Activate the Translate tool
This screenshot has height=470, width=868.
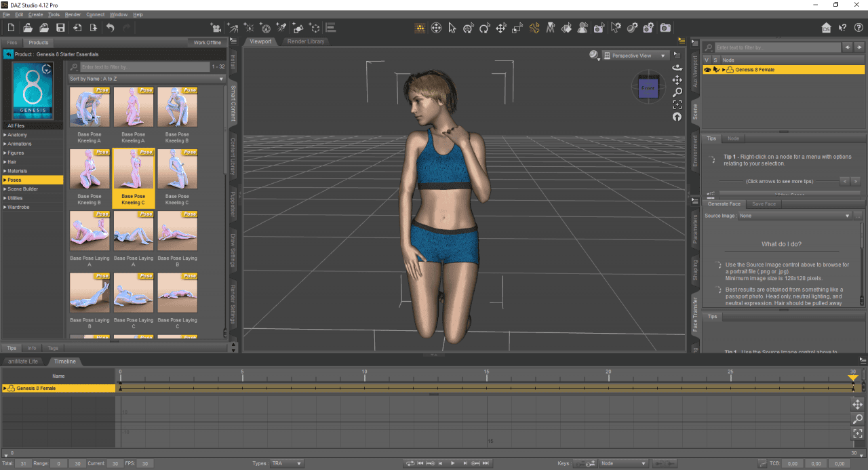click(500, 28)
